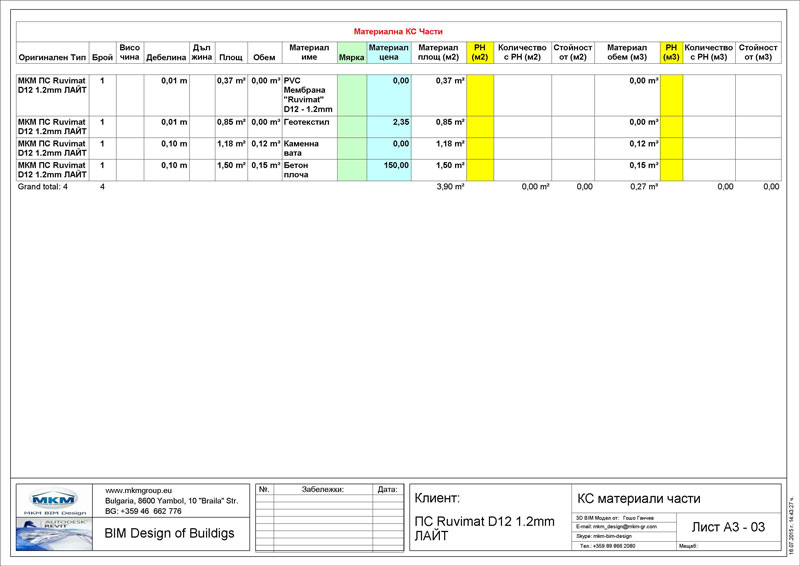
Task: Select the 'Бетон плоча' material name cell
Action: click(x=309, y=169)
